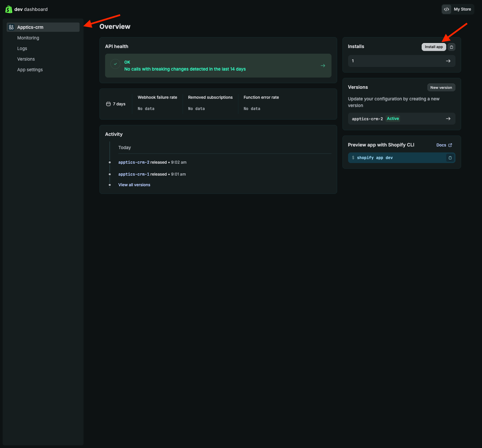482x448 pixels.
Task: Open apptics-crm-1 released activity entry
Action: pyautogui.click(x=134, y=174)
